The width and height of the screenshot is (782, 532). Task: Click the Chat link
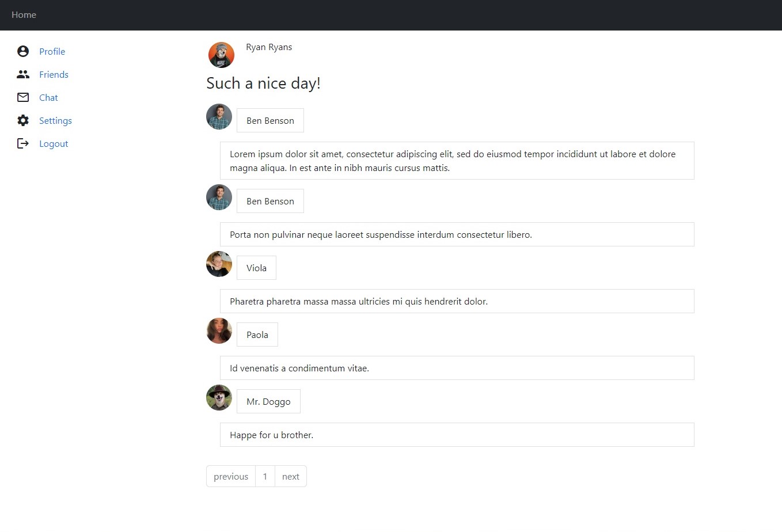pyautogui.click(x=48, y=97)
